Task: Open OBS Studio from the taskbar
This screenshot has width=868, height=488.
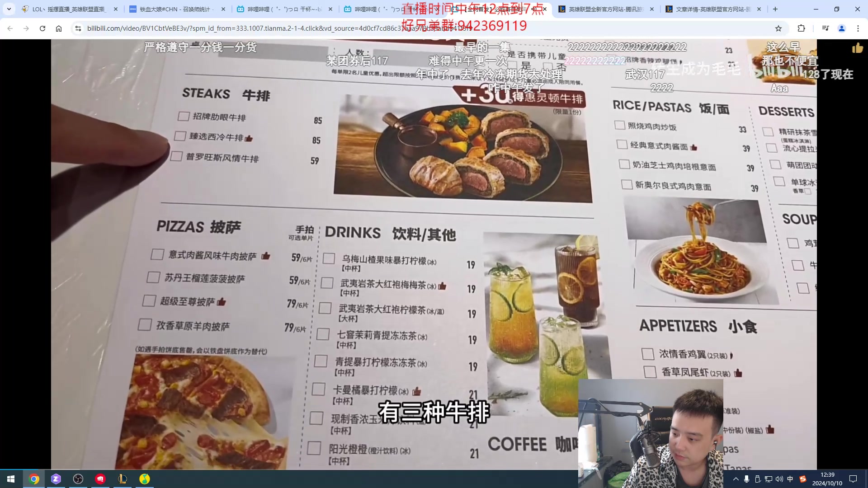Action: 78,479
